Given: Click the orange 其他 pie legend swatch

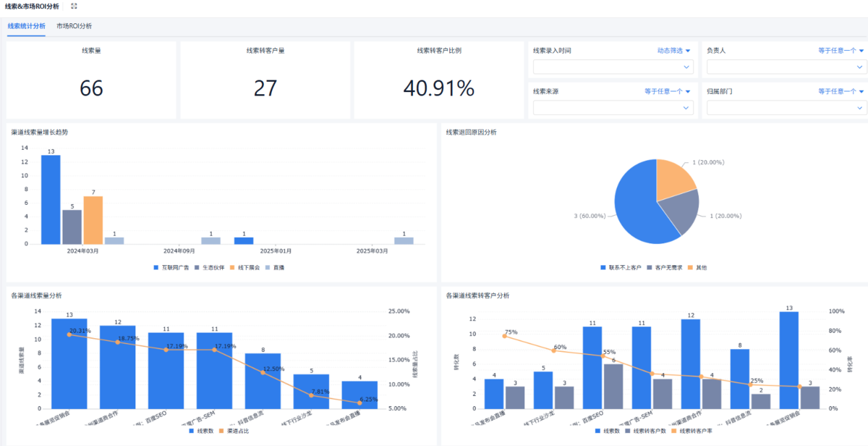Looking at the screenshot, I should click(692, 267).
